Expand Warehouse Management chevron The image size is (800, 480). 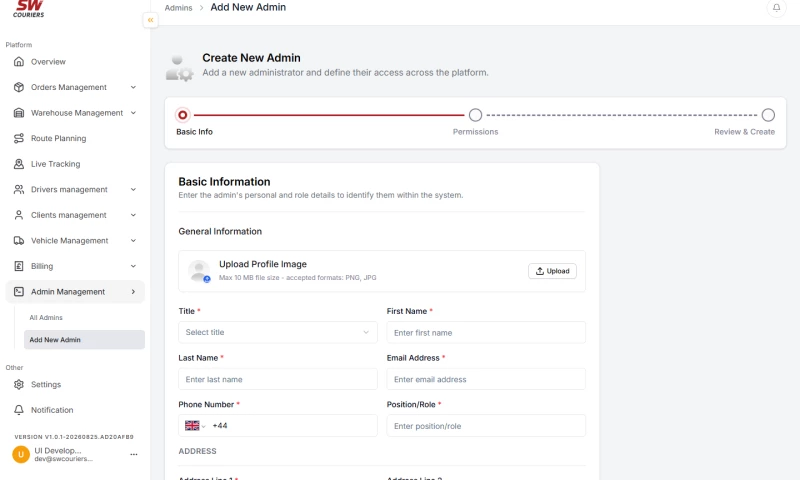click(x=133, y=113)
